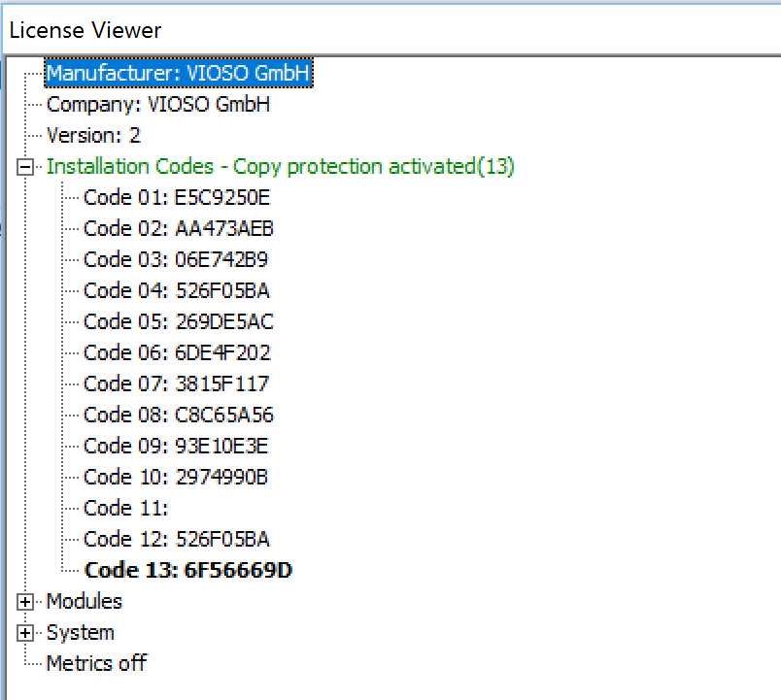Select bold Code 13: 6F56669D
Image resolution: width=781 pixels, height=700 pixels.
tap(188, 571)
